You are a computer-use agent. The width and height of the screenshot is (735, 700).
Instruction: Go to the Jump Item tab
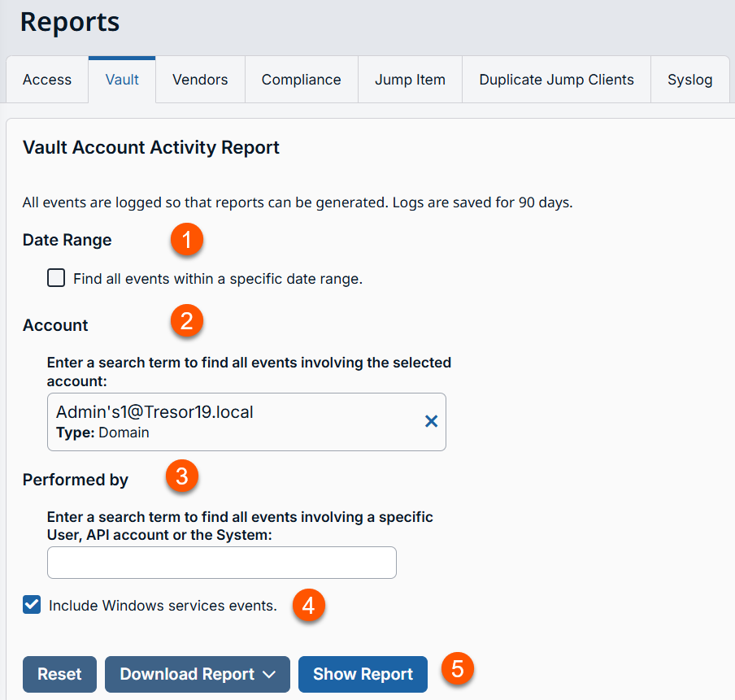pyautogui.click(x=410, y=80)
